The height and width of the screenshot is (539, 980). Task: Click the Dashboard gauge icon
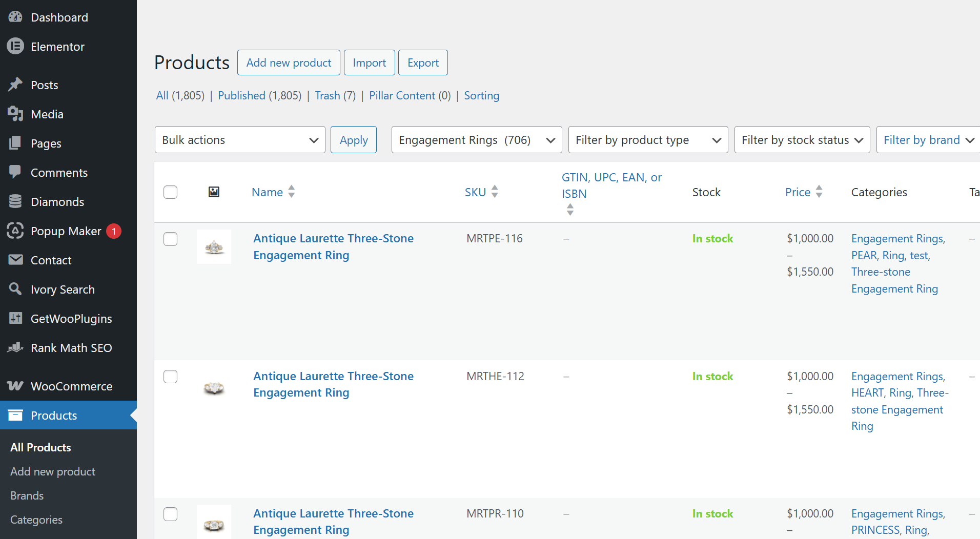coord(15,17)
